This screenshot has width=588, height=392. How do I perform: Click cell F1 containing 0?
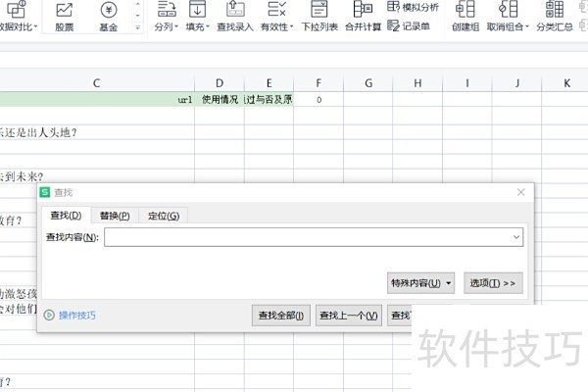click(318, 99)
